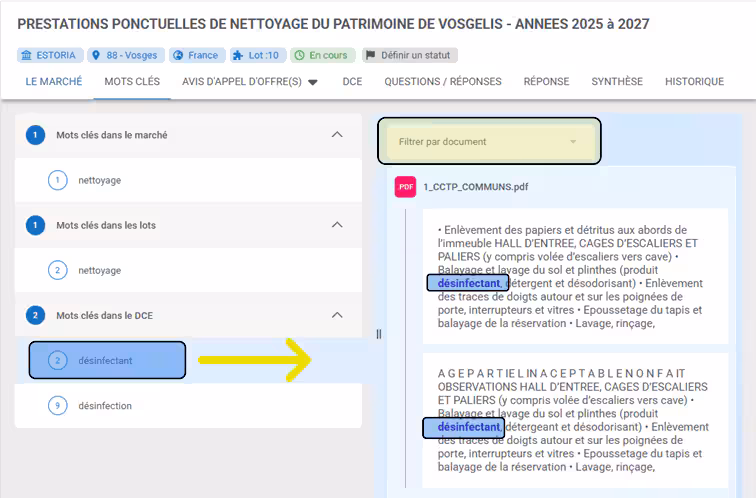
Task: Switch to the LE MARCHÉ tab
Action: tap(54, 82)
